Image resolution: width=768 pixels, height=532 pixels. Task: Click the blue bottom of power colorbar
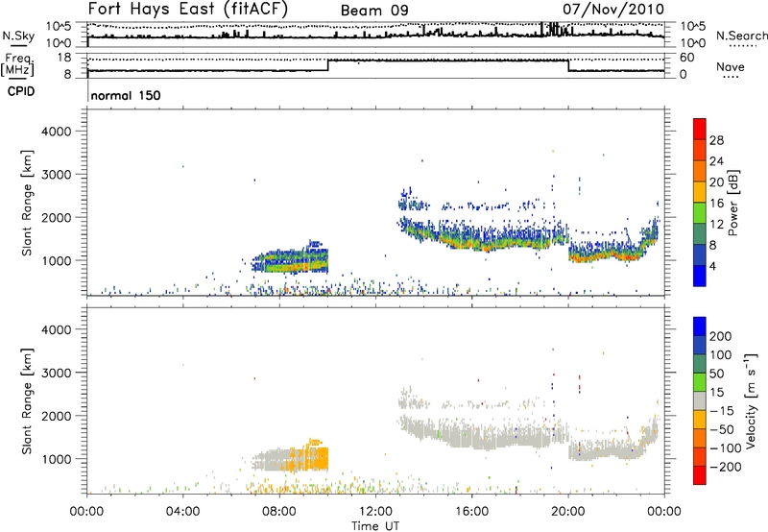pos(700,276)
